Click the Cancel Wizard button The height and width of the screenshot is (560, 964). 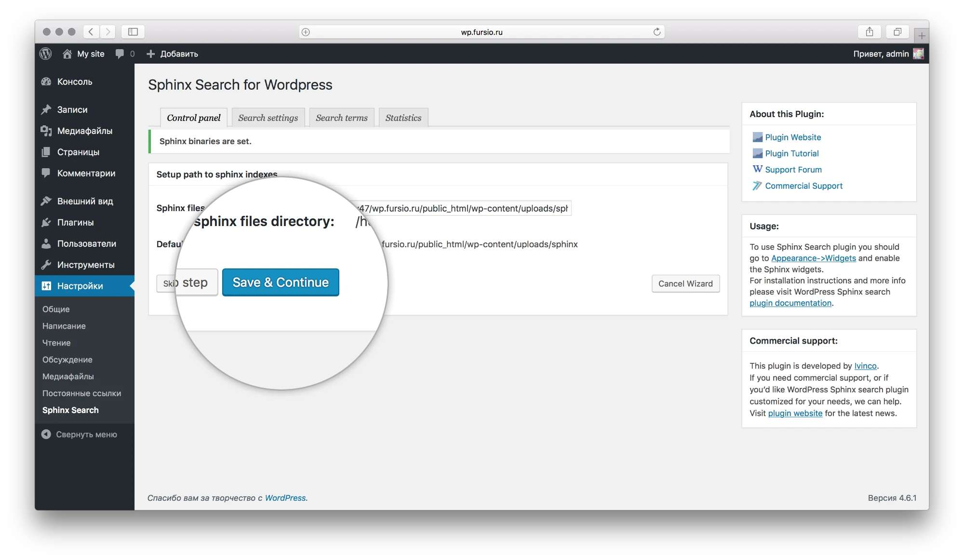tap(685, 284)
